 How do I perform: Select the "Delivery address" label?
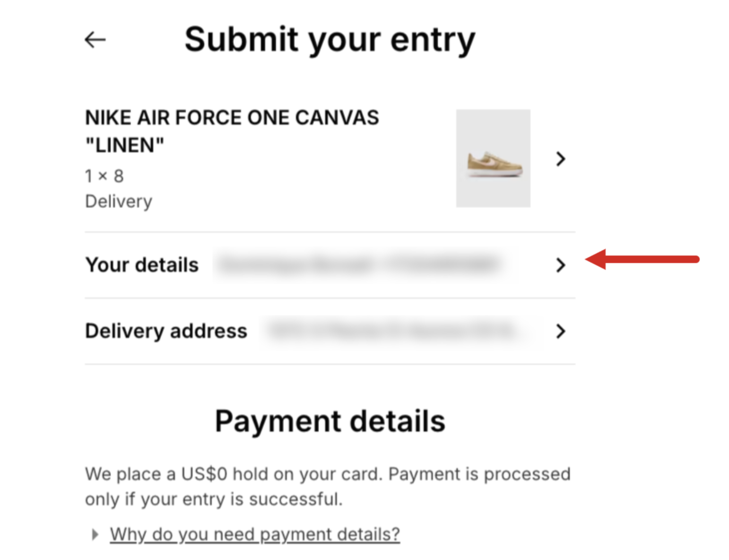click(x=166, y=331)
